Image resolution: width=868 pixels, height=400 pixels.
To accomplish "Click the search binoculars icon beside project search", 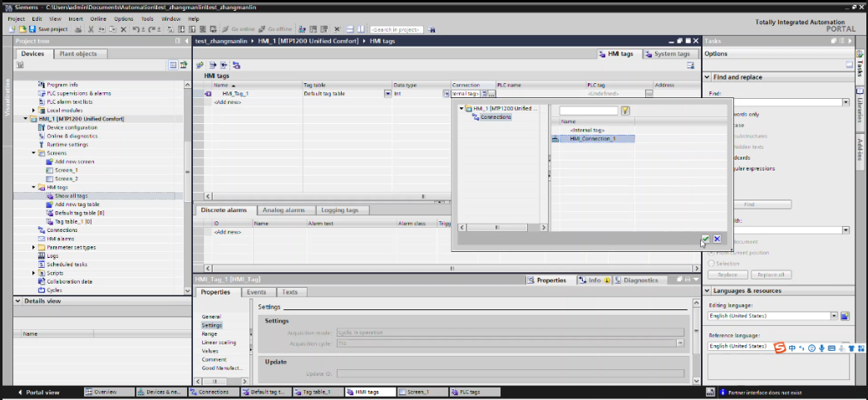I will (432, 29).
